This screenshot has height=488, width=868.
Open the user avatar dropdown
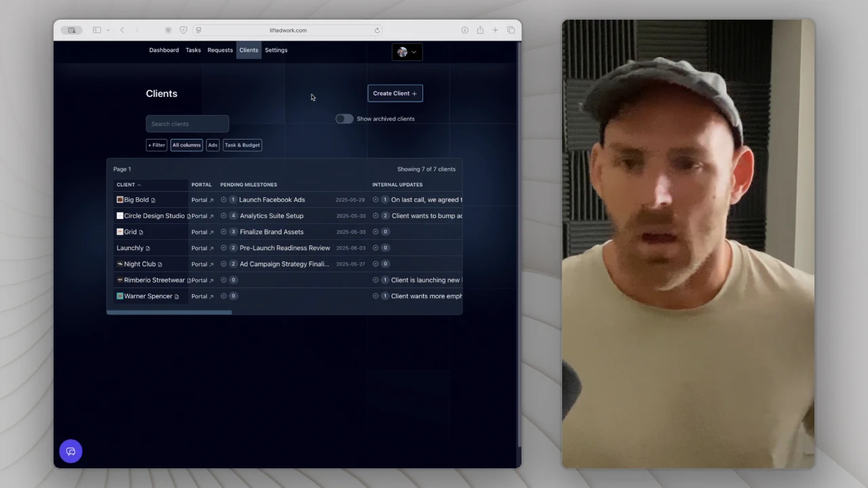[407, 52]
